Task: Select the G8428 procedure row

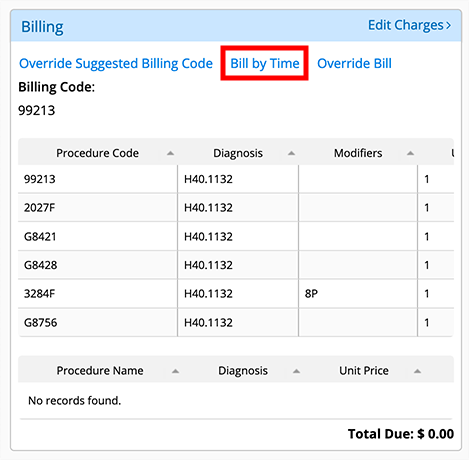Action: (x=236, y=265)
